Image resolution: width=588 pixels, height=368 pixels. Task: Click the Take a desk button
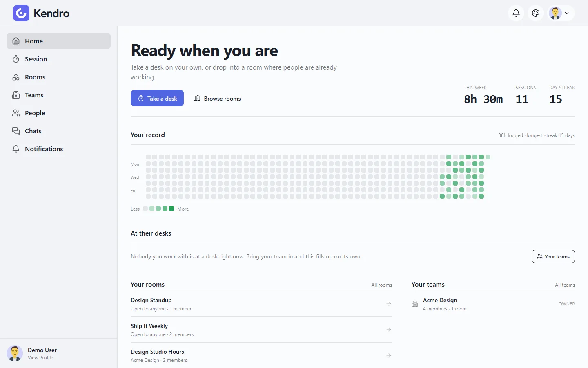[157, 98]
